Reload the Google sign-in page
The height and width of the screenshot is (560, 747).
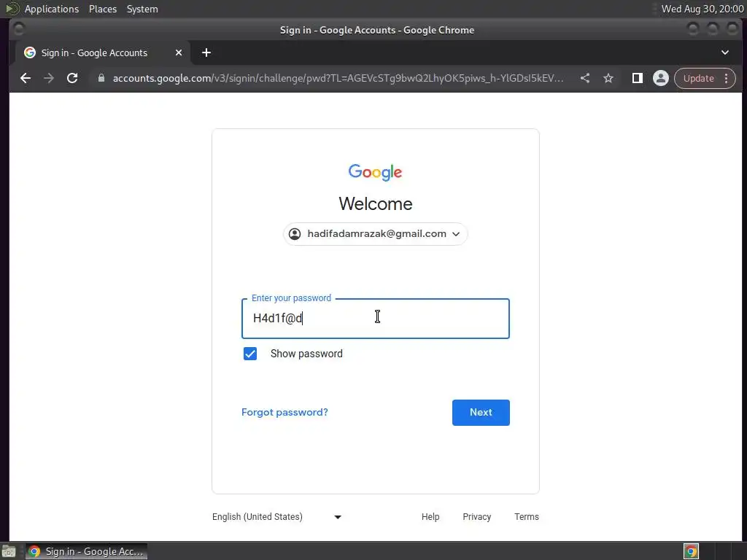click(72, 78)
